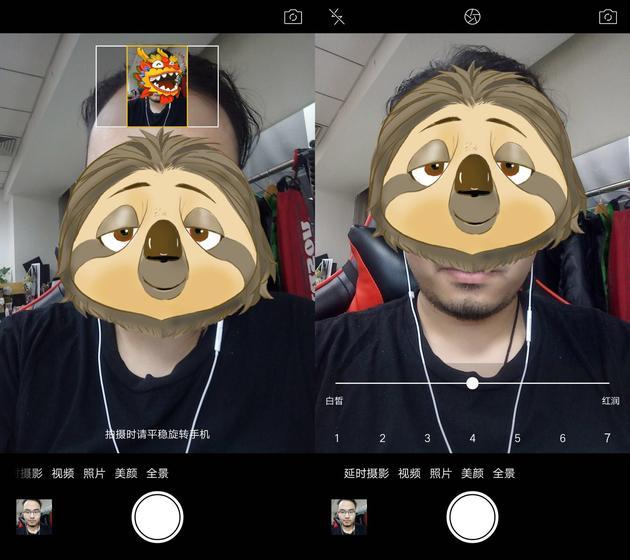630x560 pixels.
Task: Select the 美颜 mode on the right screen
Action: [472, 473]
